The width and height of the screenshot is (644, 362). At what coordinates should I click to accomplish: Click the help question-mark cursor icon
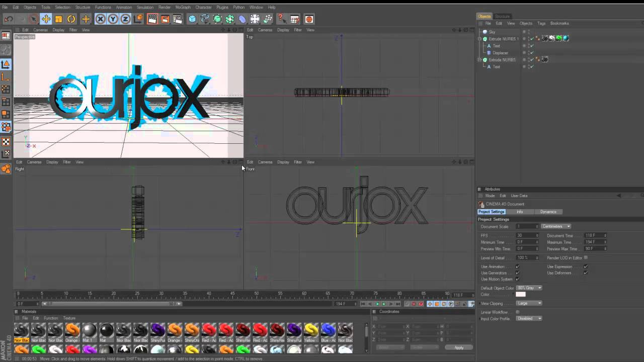[x=282, y=19]
